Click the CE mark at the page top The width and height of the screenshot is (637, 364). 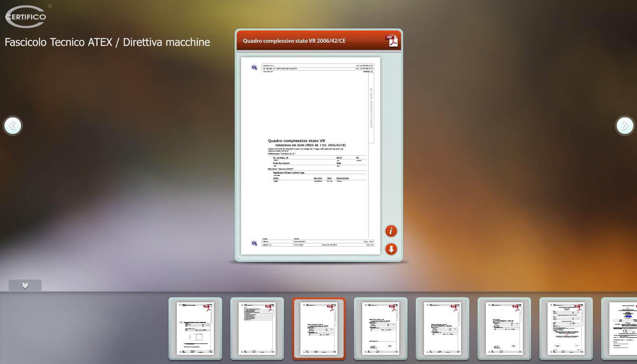[254, 67]
